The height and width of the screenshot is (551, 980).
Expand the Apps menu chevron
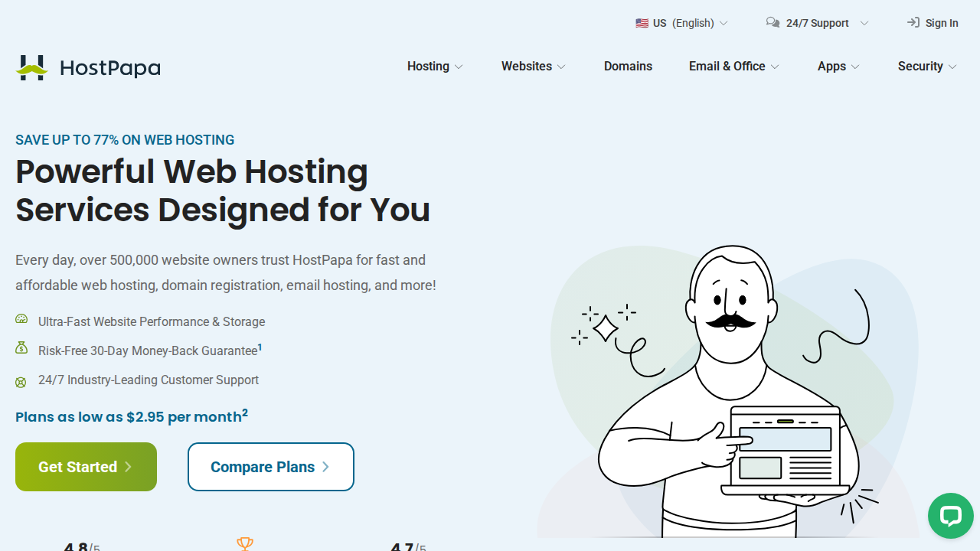click(855, 67)
